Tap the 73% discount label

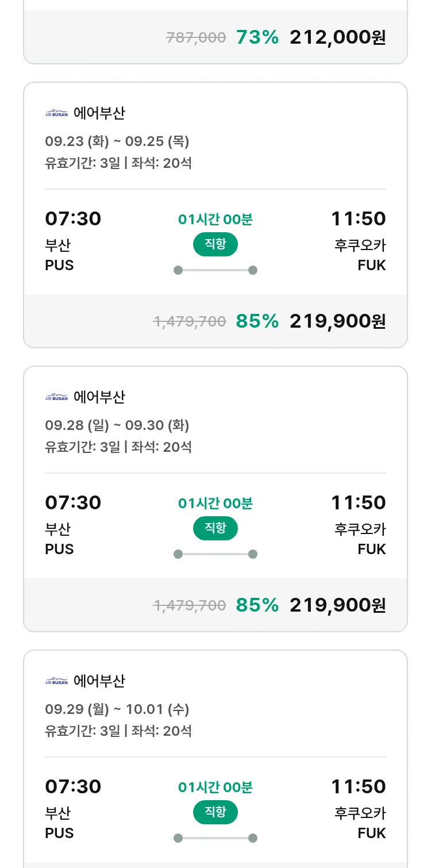(x=257, y=37)
